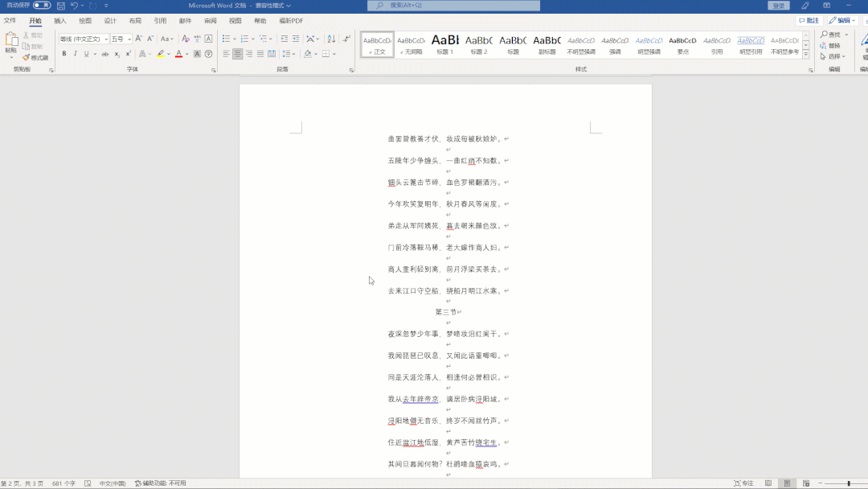Show or hide paragraph marks
Screen dimensions: 868x489
346,39
